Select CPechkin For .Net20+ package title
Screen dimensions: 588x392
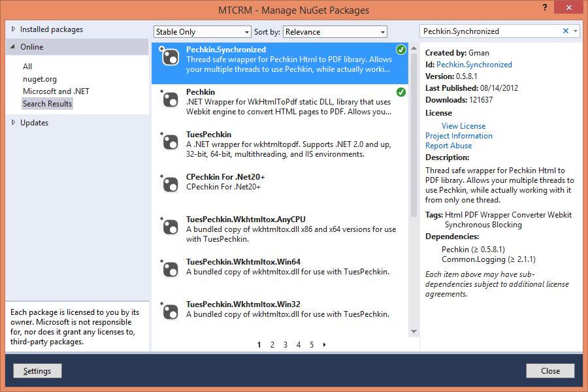pyautogui.click(x=225, y=176)
